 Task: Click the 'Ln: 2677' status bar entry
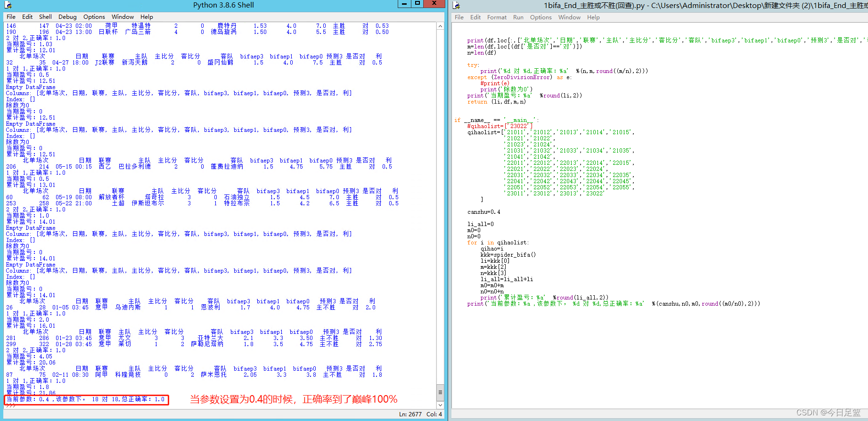click(x=410, y=414)
